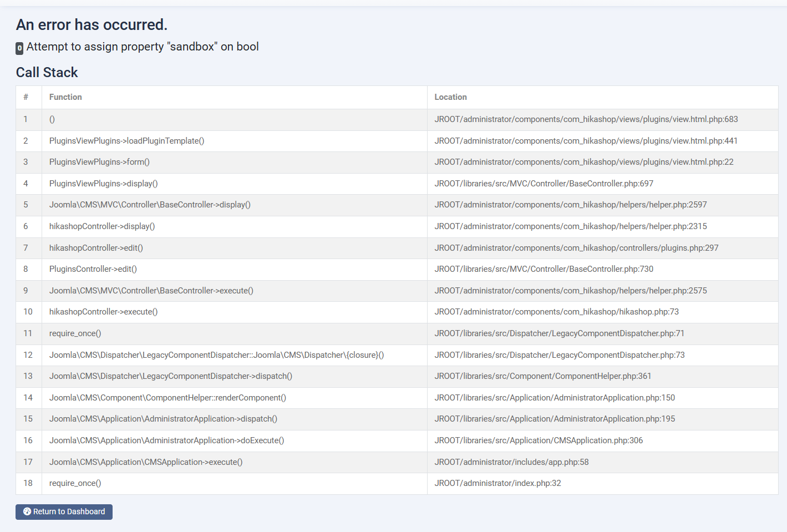Click the # column header
Image resolution: width=787 pixels, height=532 pixels.
tap(26, 97)
